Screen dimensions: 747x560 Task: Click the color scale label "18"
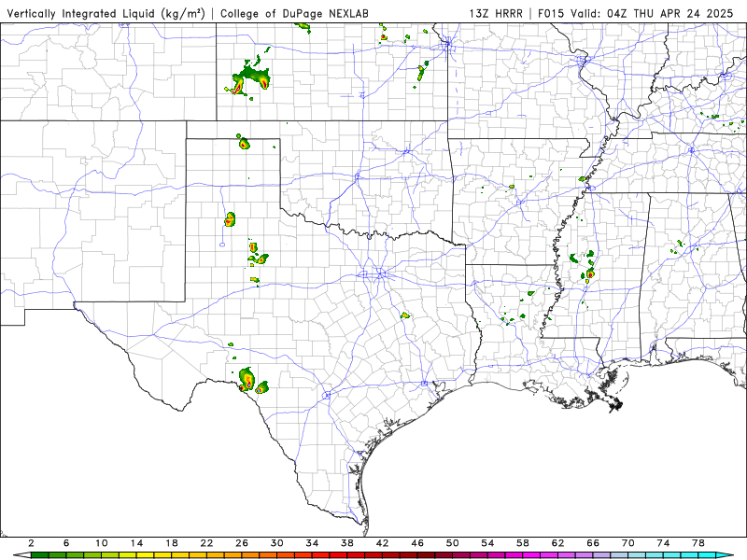pyautogui.click(x=172, y=543)
